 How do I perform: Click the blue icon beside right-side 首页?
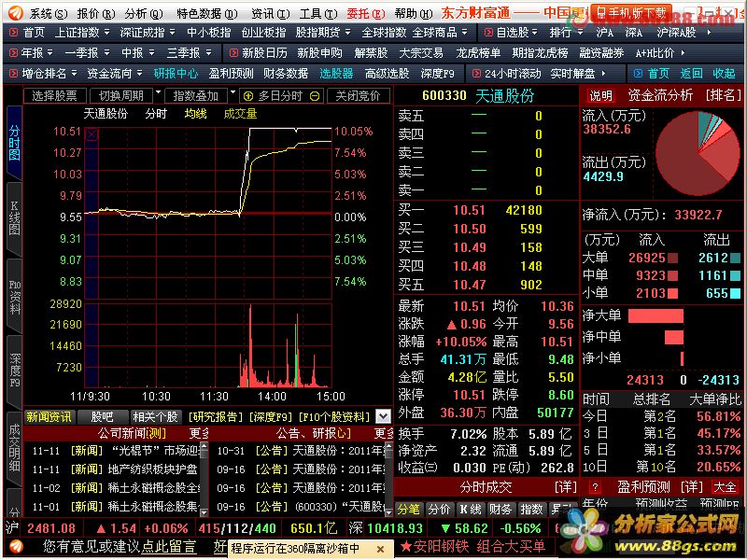pos(639,74)
